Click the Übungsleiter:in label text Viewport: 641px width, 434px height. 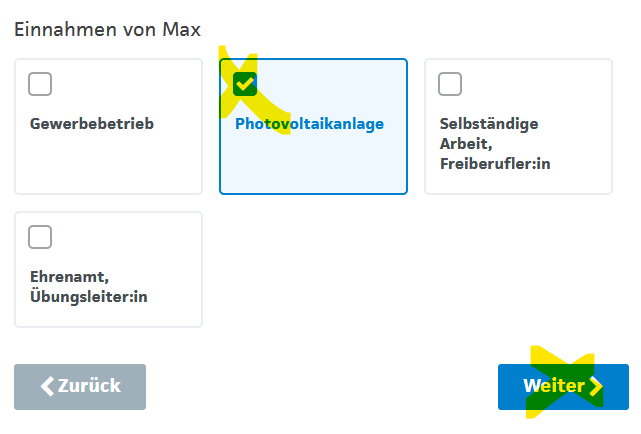pos(89,296)
